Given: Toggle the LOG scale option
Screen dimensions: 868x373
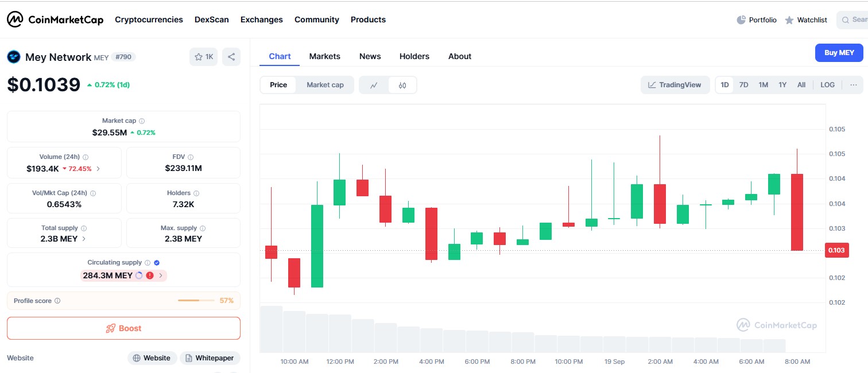Looking at the screenshot, I should pos(828,85).
